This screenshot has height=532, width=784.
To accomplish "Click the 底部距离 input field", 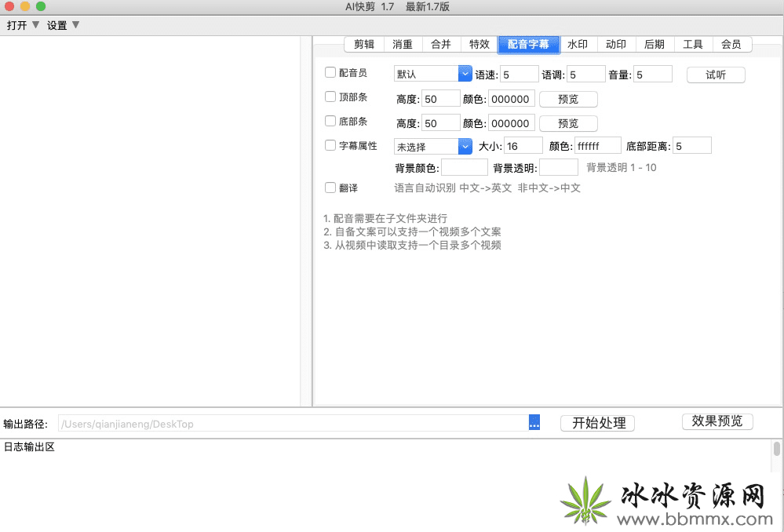I will (x=692, y=146).
